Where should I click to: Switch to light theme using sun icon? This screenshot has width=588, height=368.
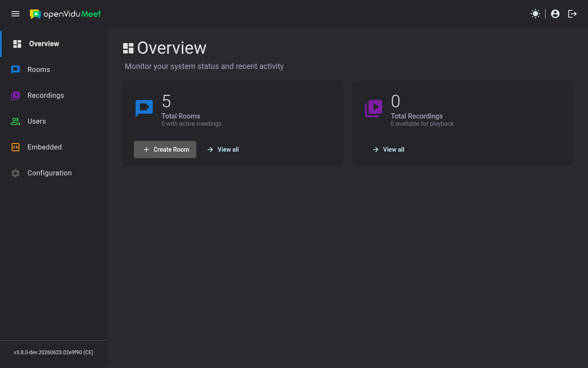pyautogui.click(x=535, y=14)
